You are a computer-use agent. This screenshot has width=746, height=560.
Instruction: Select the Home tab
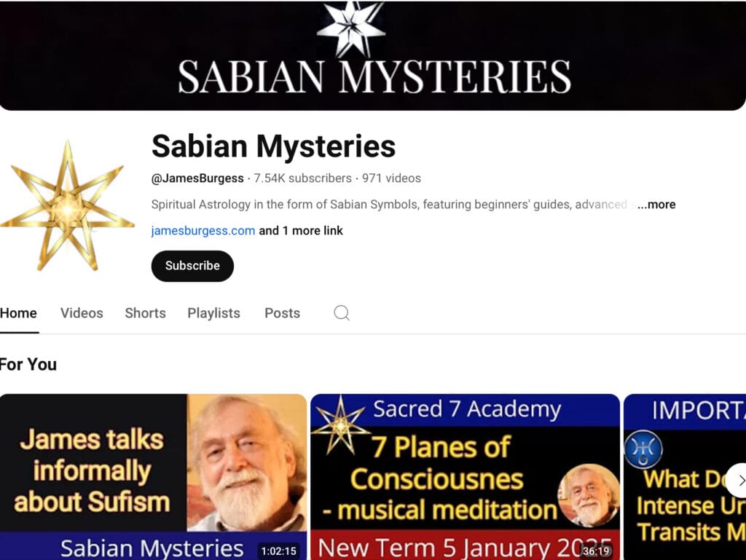pyautogui.click(x=18, y=313)
